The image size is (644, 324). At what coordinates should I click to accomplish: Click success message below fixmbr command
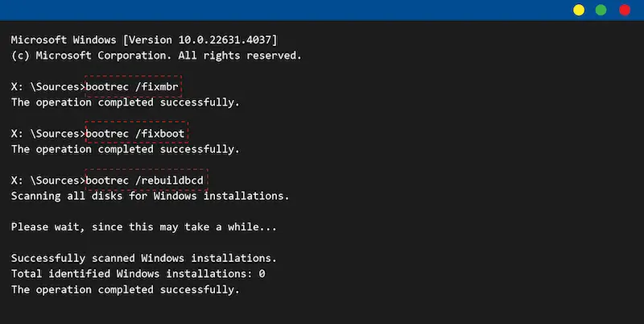126,102
